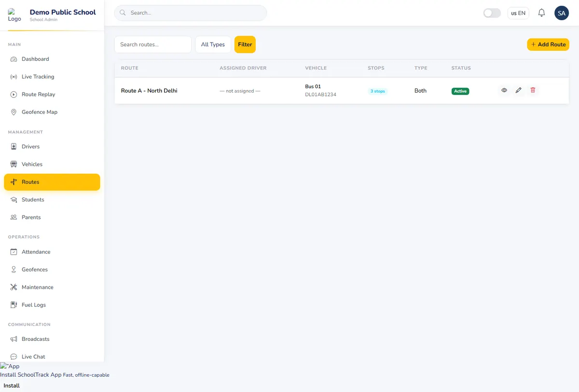This screenshot has height=392, width=579.
Task: Focus the Search routes input
Action: pos(153,44)
